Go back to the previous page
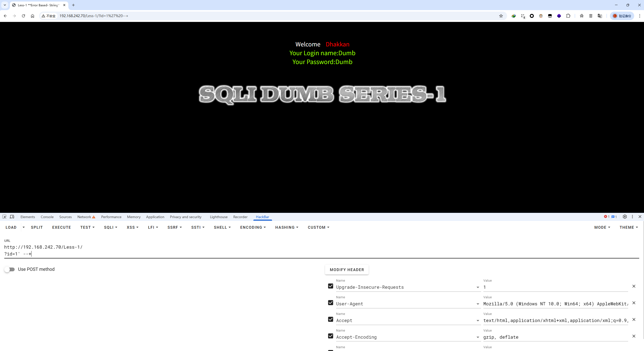Viewport: 644px width, 351px height. click(x=5, y=16)
